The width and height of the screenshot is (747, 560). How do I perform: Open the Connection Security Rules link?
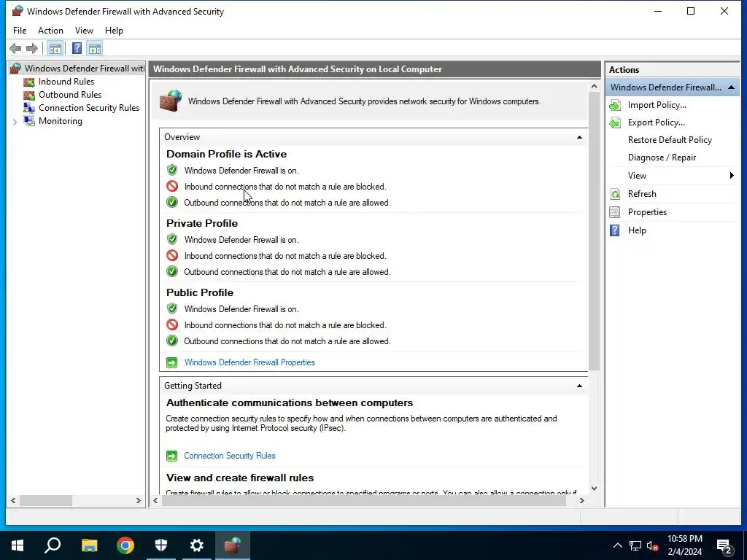point(230,456)
